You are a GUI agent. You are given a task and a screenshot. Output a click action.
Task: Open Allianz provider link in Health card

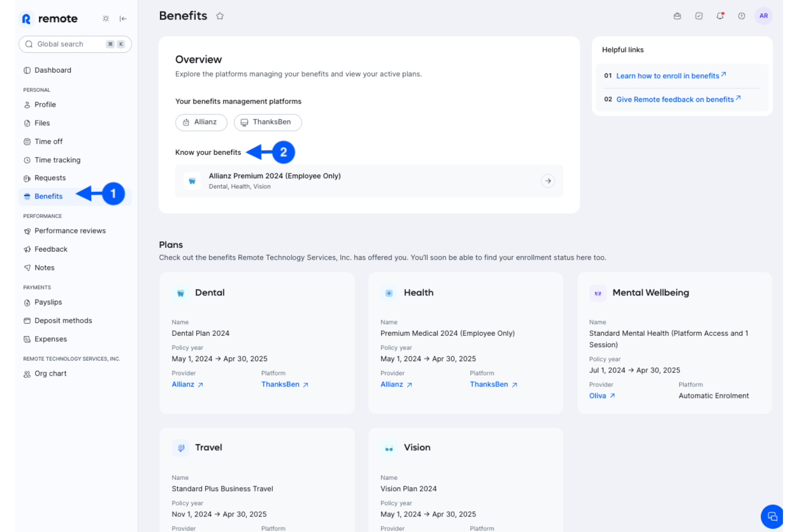click(x=396, y=384)
